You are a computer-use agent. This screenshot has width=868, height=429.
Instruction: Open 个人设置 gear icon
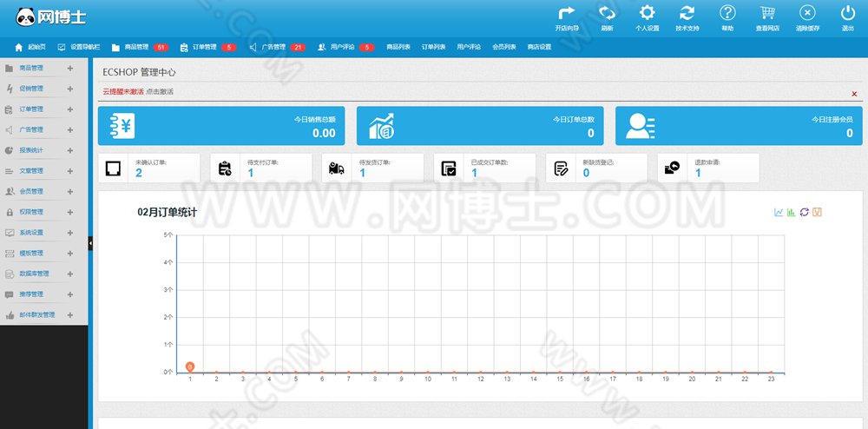click(x=648, y=13)
